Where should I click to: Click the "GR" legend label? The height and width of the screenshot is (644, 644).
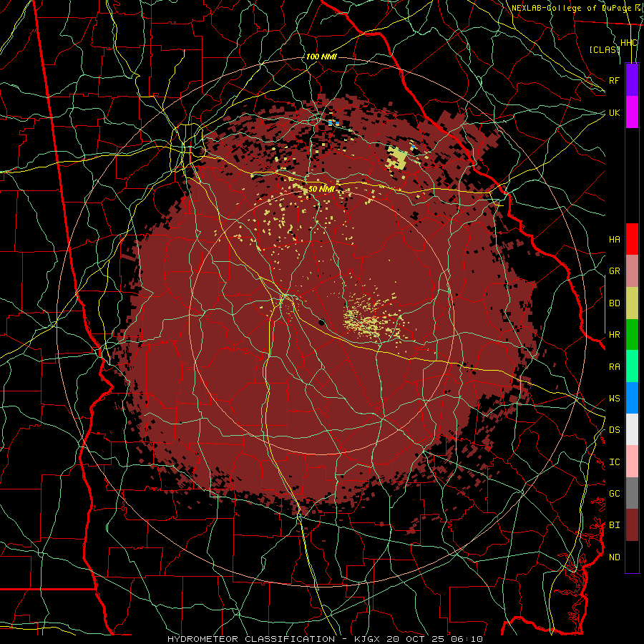pos(614,271)
